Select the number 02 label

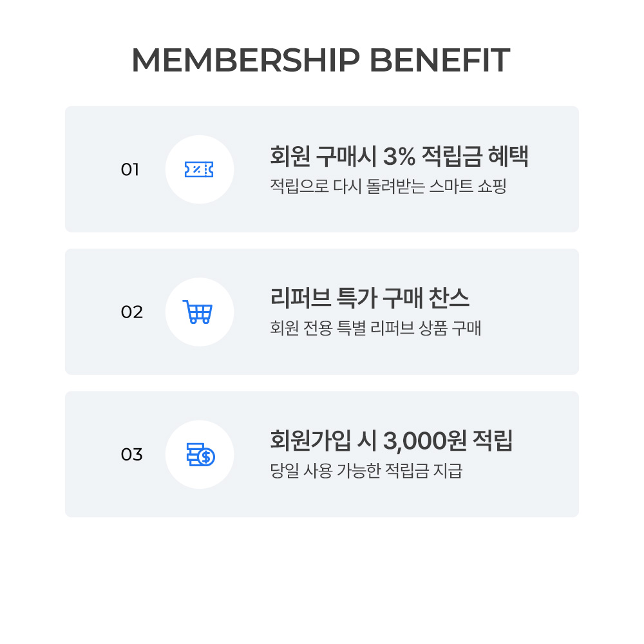[x=131, y=312]
